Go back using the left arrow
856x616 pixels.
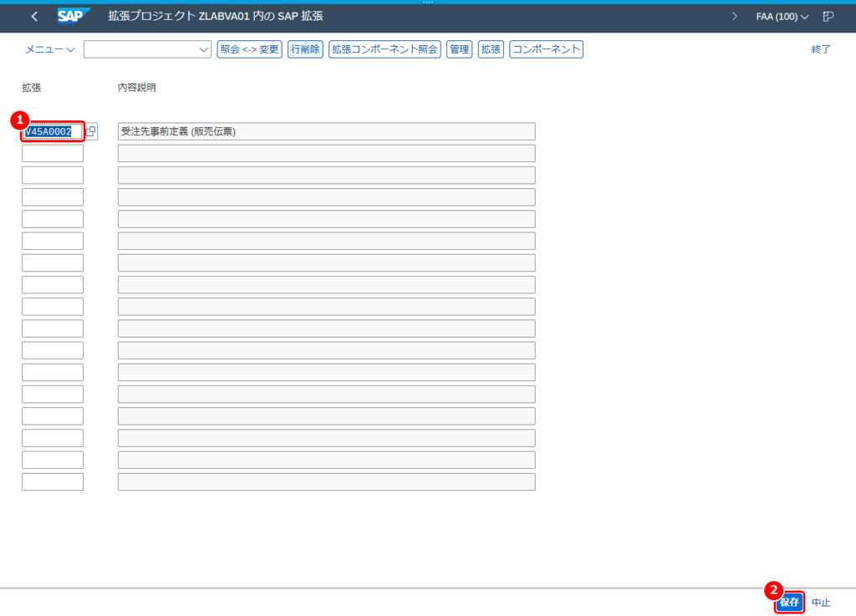pyautogui.click(x=34, y=17)
